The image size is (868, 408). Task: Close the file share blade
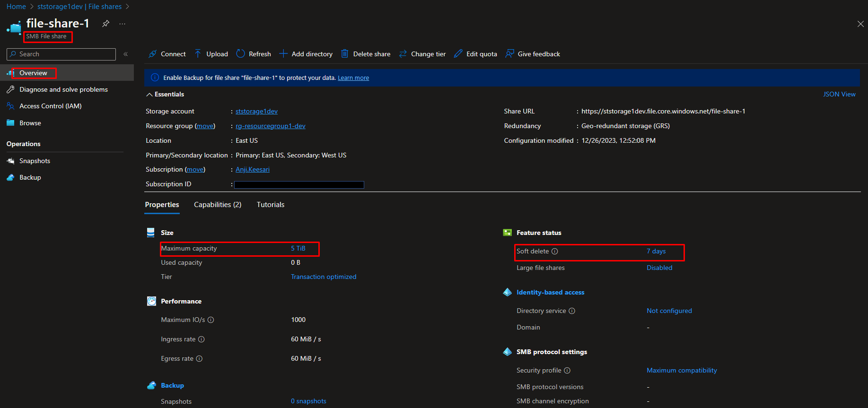coord(860,24)
